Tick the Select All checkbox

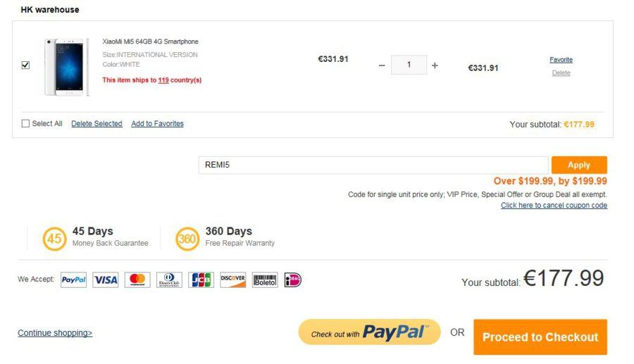(x=25, y=124)
